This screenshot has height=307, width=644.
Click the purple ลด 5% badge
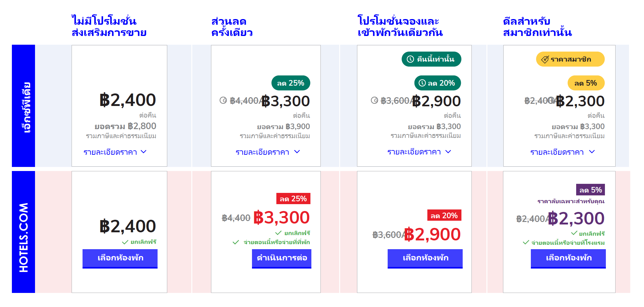[x=591, y=190]
